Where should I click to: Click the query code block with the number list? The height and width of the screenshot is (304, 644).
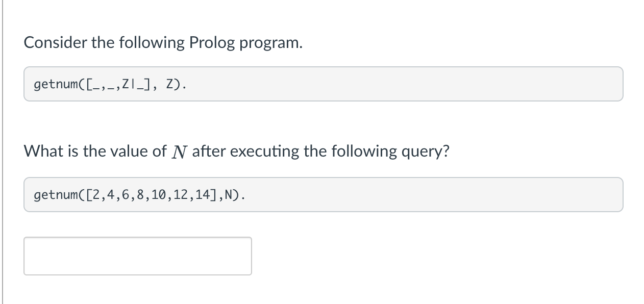[x=323, y=194]
